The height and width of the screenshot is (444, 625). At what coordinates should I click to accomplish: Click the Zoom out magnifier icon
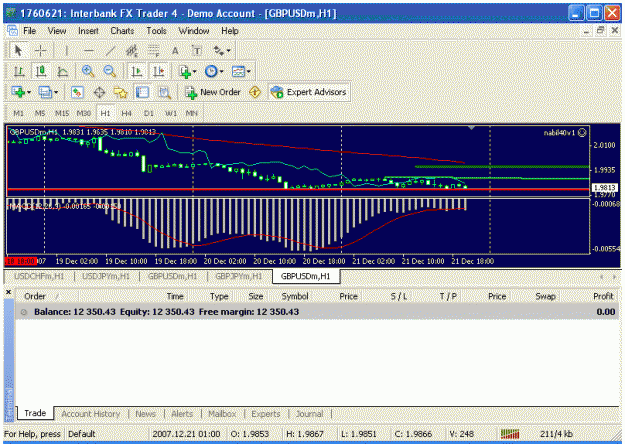click(x=110, y=71)
